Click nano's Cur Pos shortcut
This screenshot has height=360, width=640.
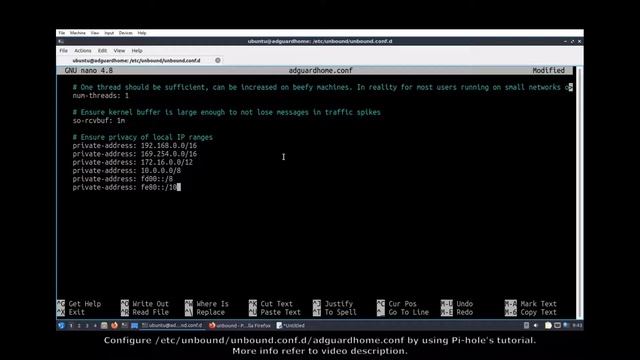397,304
